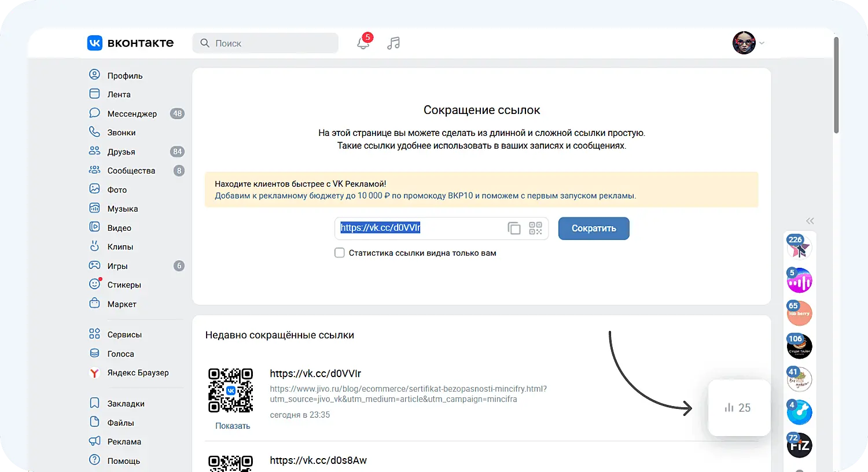The image size is (868, 472).
Task: Expand the profile avatar dropdown arrow
Action: pos(762,43)
